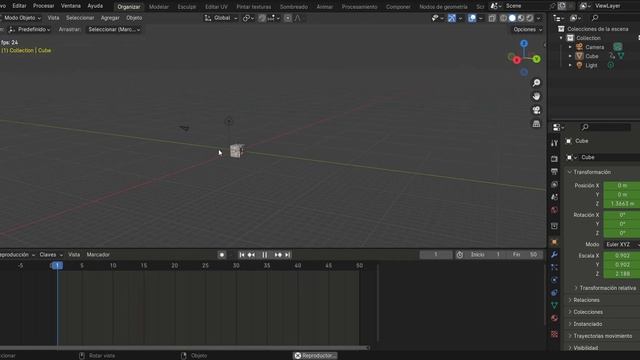Select the Light row in outliner
The image size is (640, 360).
tap(591, 65)
